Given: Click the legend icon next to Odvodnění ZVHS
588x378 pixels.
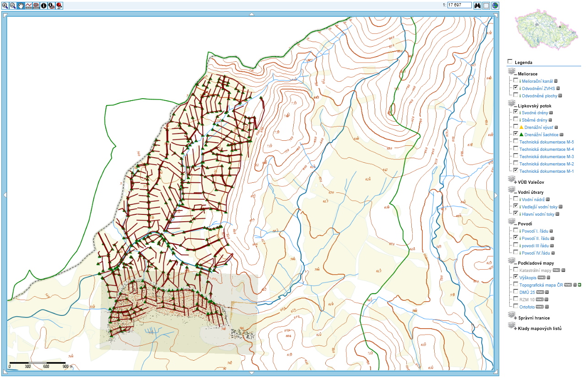Looking at the screenshot, I should pos(558,88).
